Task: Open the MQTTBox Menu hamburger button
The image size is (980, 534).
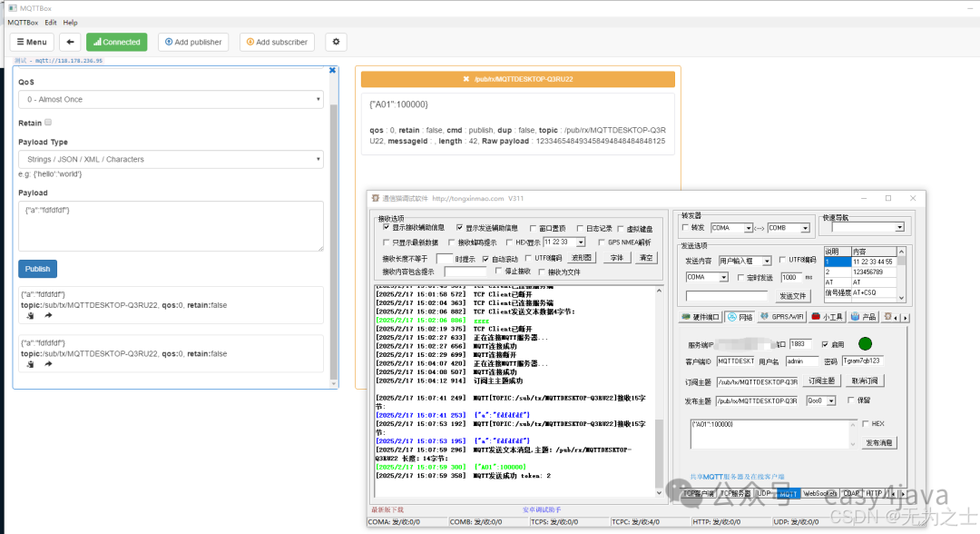Action: [x=32, y=42]
